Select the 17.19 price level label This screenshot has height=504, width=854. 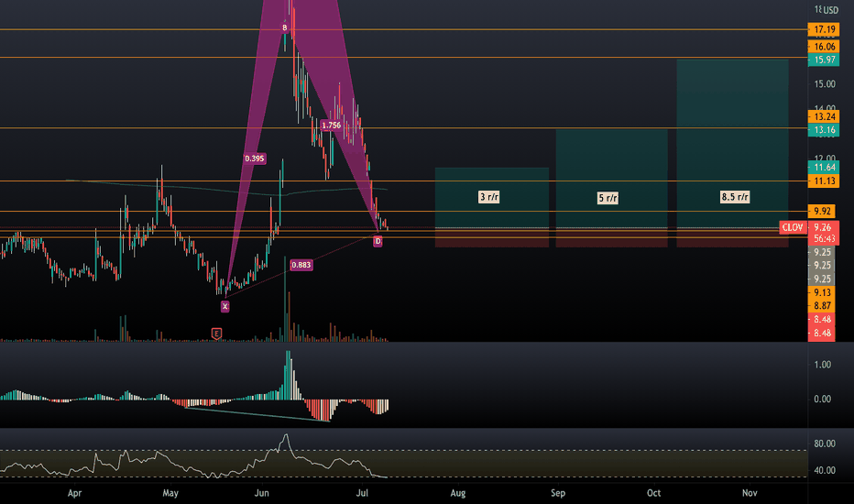point(824,29)
